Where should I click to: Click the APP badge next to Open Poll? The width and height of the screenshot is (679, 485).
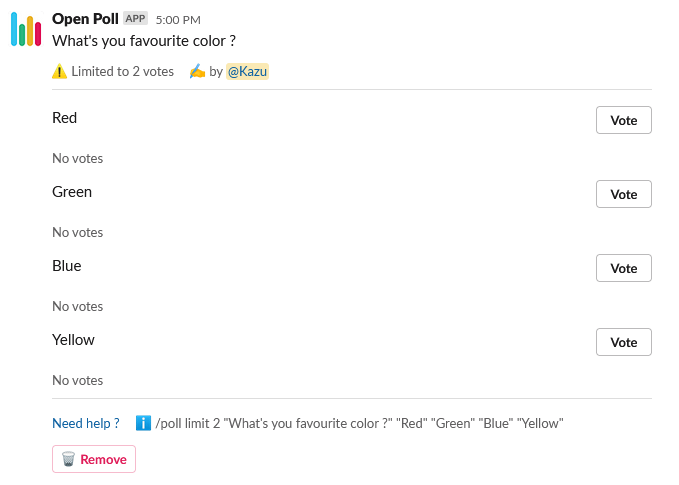click(x=135, y=19)
